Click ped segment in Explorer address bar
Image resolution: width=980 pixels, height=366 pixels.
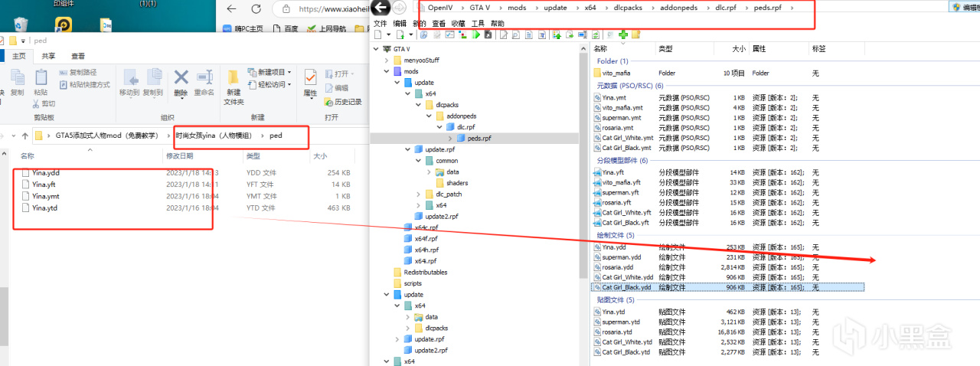point(276,136)
